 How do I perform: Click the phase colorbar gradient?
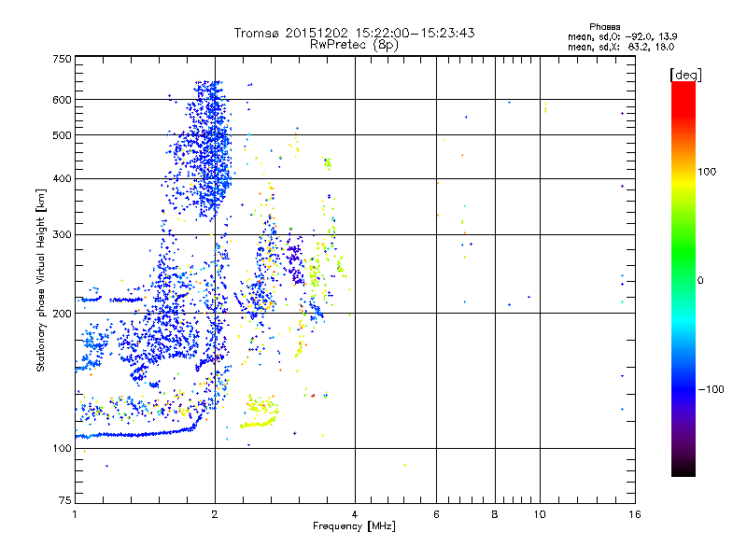click(684, 278)
